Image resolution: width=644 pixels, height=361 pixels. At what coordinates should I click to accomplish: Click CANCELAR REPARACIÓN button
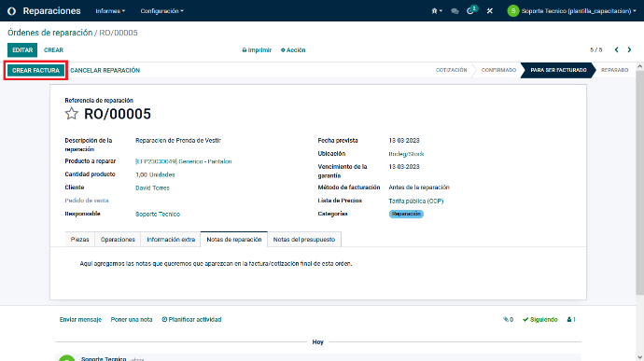(105, 70)
